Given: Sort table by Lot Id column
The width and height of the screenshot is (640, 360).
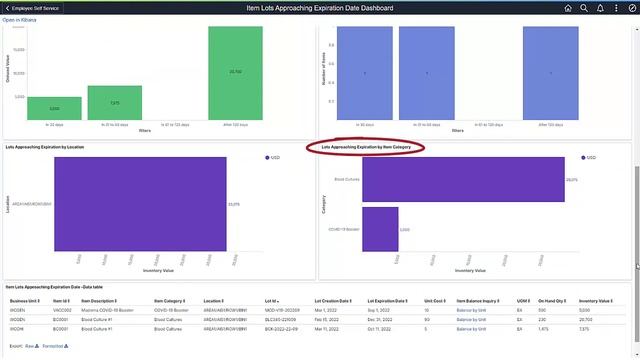Looking at the screenshot, I should point(272,301).
